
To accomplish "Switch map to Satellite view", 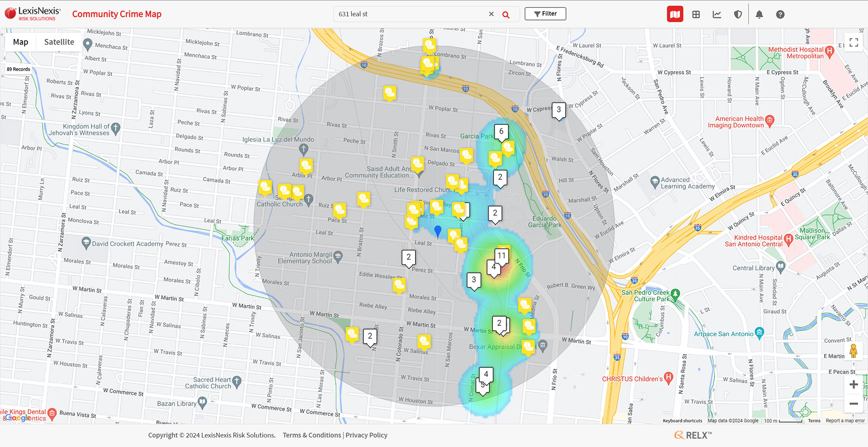I will (x=59, y=42).
